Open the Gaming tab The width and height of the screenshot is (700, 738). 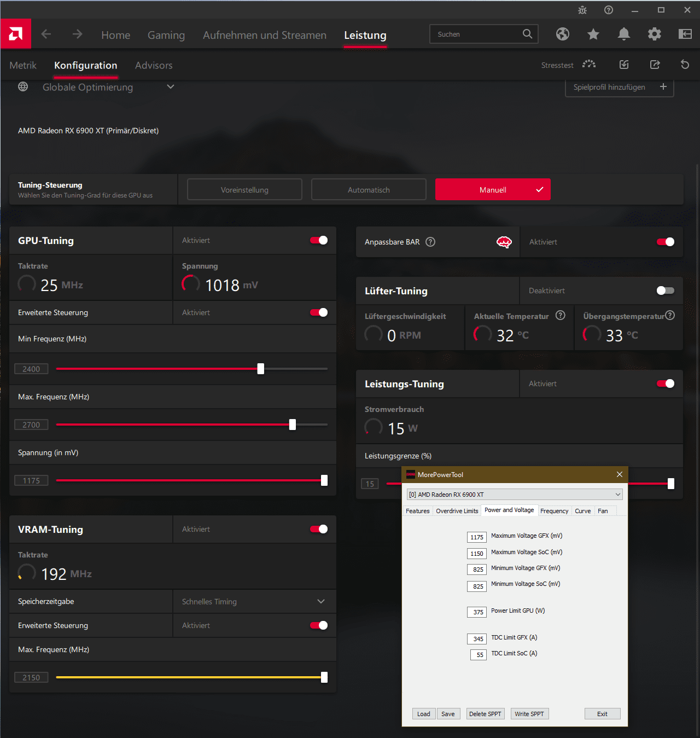[166, 35]
